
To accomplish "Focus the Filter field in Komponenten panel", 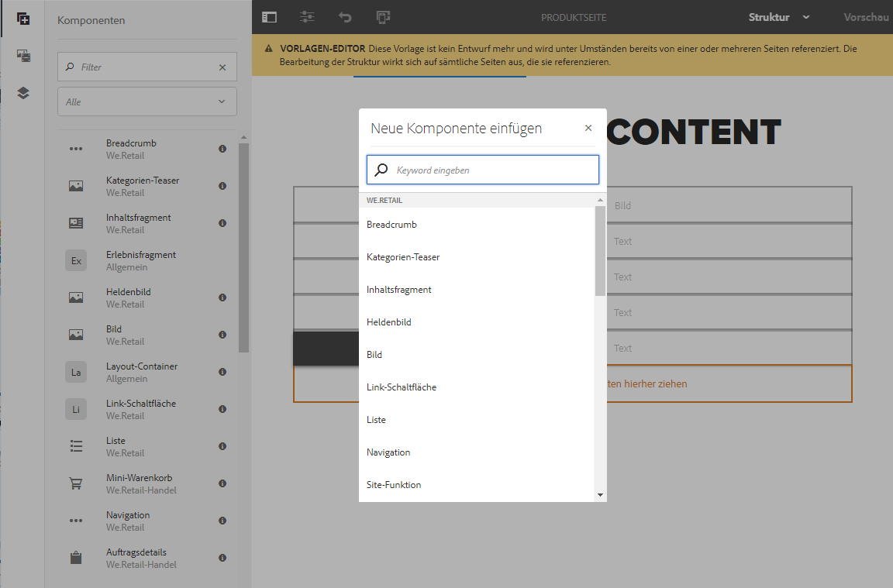I will pos(147,67).
